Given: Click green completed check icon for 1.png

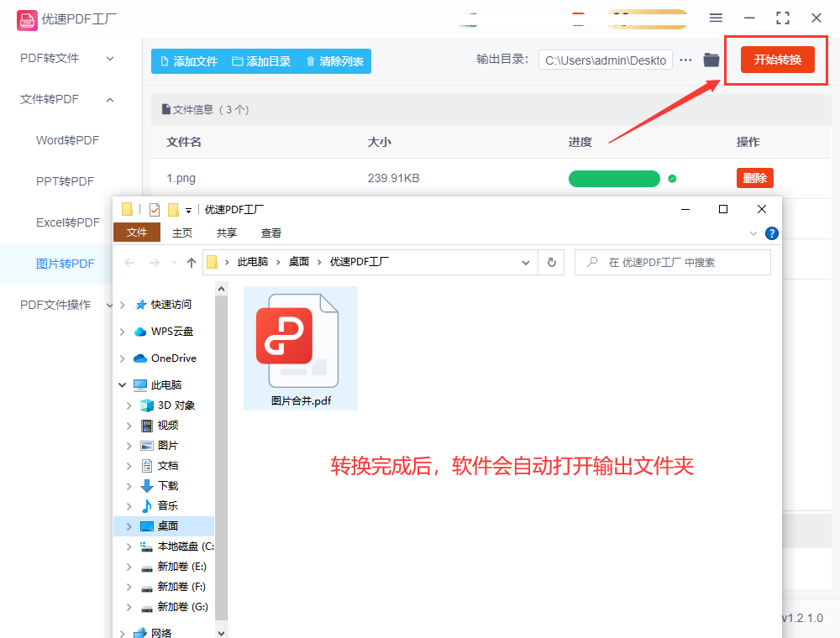Looking at the screenshot, I should [x=672, y=179].
